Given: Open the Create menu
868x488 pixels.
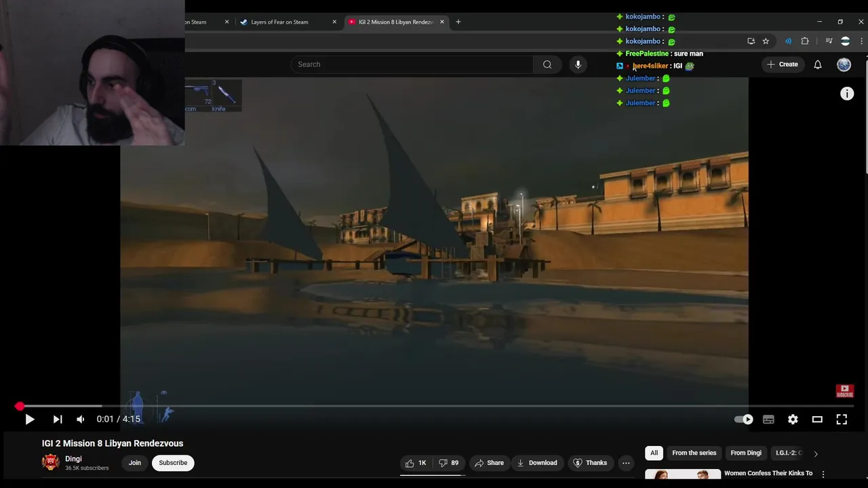Looking at the screenshot, I should (783, 64).
